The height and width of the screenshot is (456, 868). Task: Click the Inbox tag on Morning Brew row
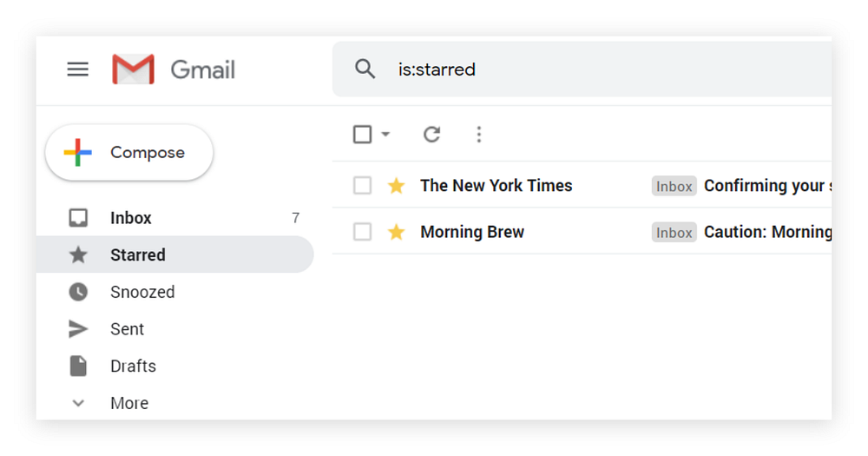pos(674,233)
